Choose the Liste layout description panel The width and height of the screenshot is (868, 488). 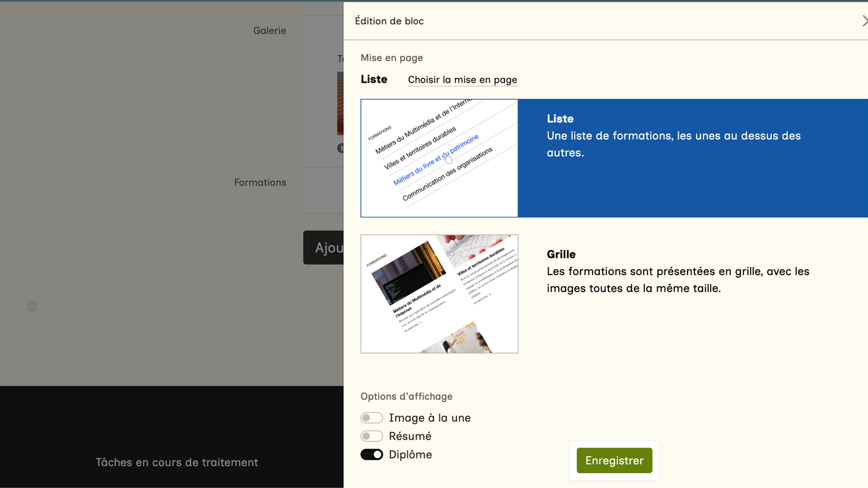(692, 159)
